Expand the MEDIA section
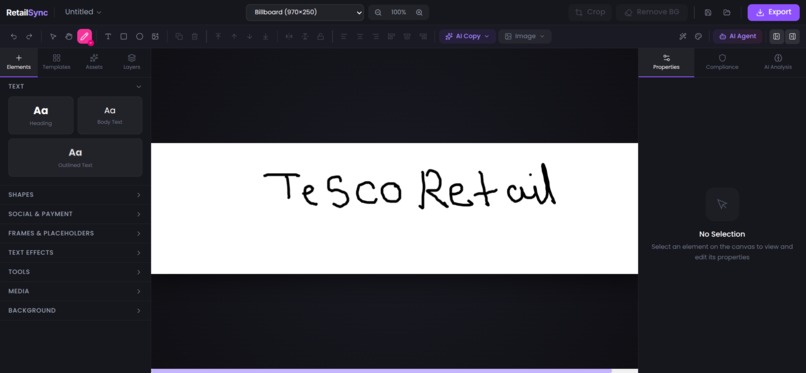The image size is (806, 373). click(75, 291)
